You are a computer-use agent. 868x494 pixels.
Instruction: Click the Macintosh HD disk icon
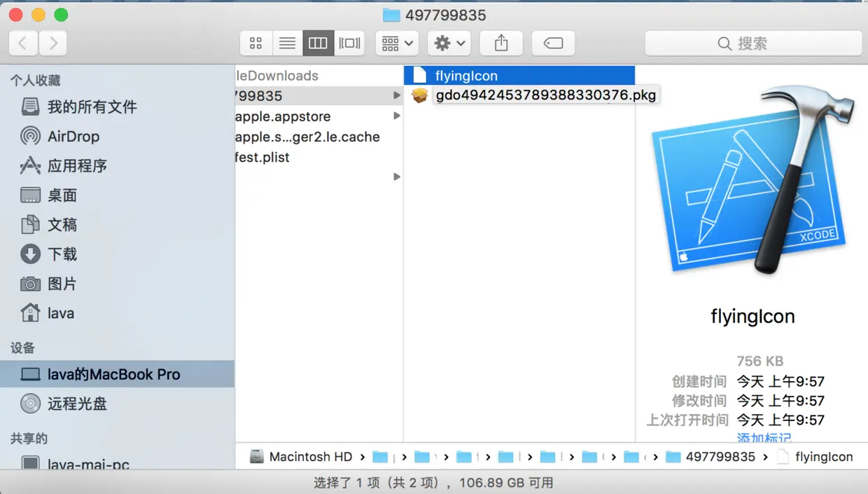258,457
